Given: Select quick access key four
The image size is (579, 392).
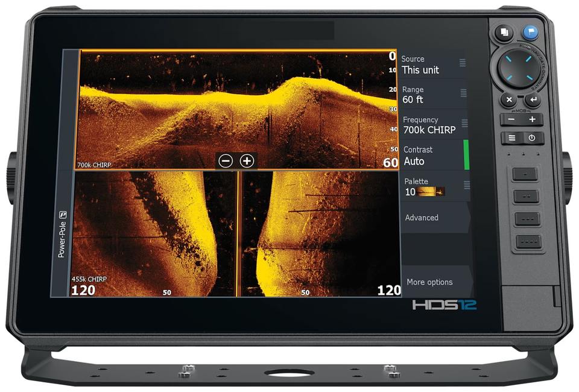Looking at the screenshot, I should 528,241.
